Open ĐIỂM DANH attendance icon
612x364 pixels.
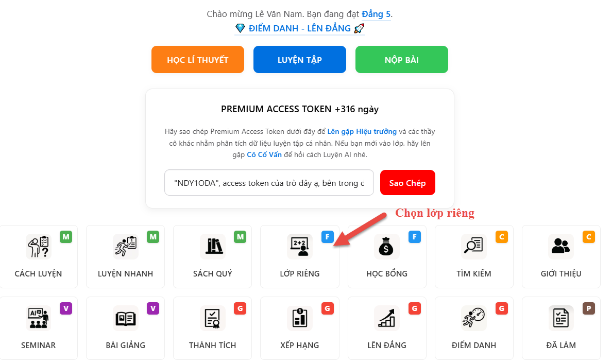tap(474, 318)
